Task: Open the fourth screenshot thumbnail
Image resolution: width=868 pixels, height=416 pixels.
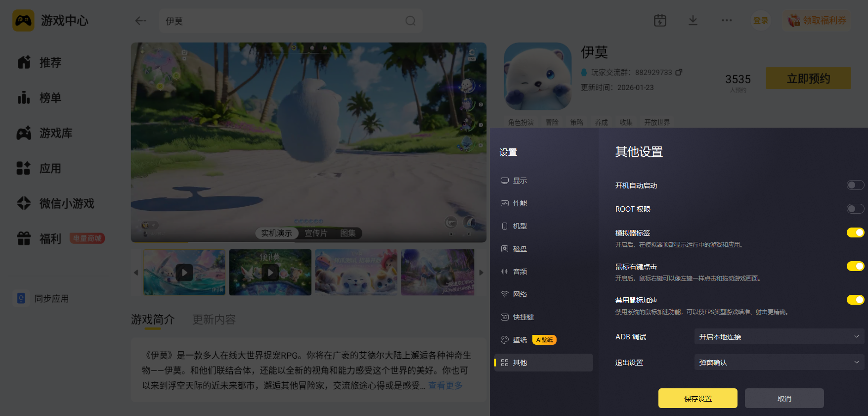Action: (438, 272)
